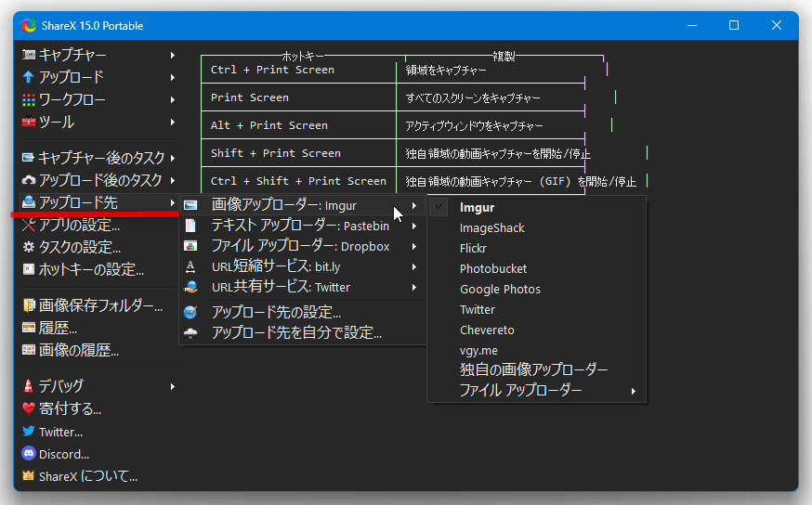Screen dimensions: 812x505
Task: Click the 履歴 history icon
Action: click(29, 328)
